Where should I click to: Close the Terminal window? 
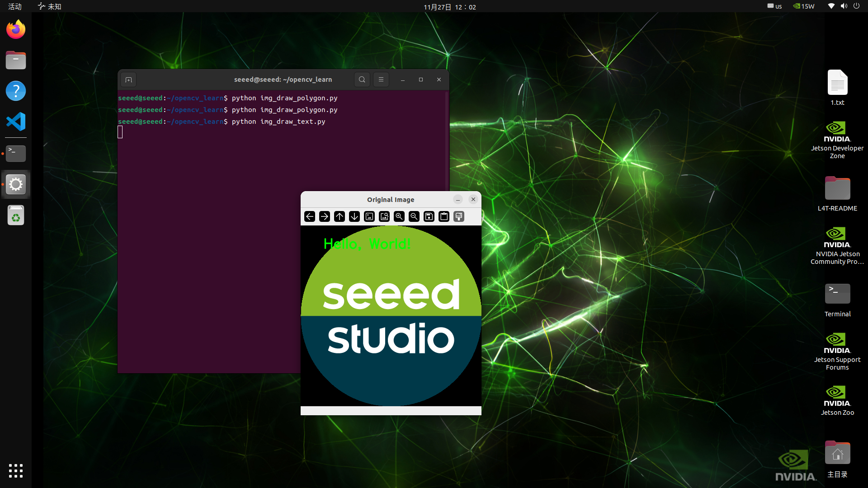coord(439,80)
